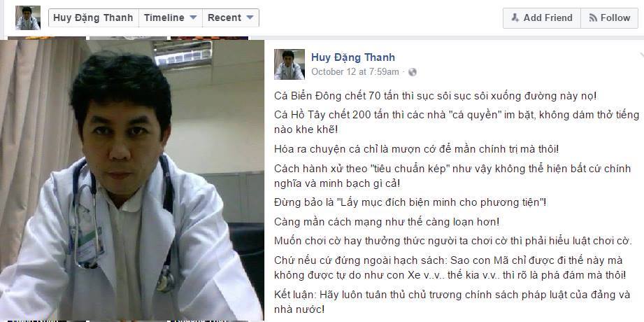644x322 pixels.
Task: Toggle Follow for this profile
Action: [610, 18]
